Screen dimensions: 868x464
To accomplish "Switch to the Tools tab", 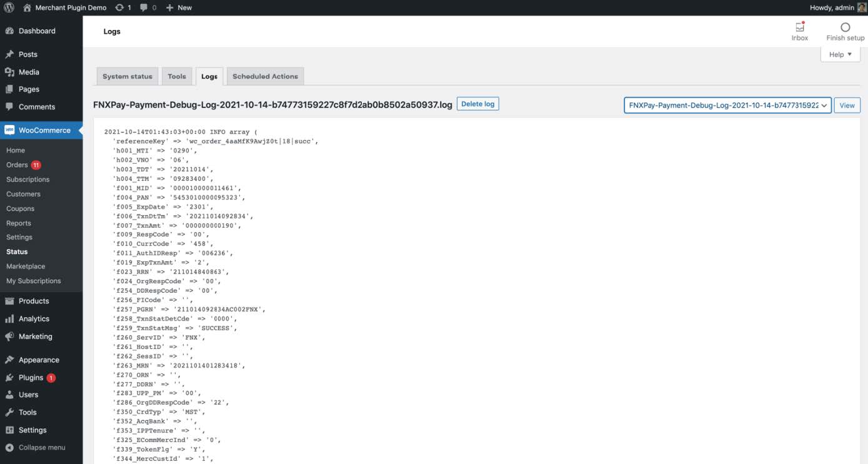I will [x=177, y=76].
